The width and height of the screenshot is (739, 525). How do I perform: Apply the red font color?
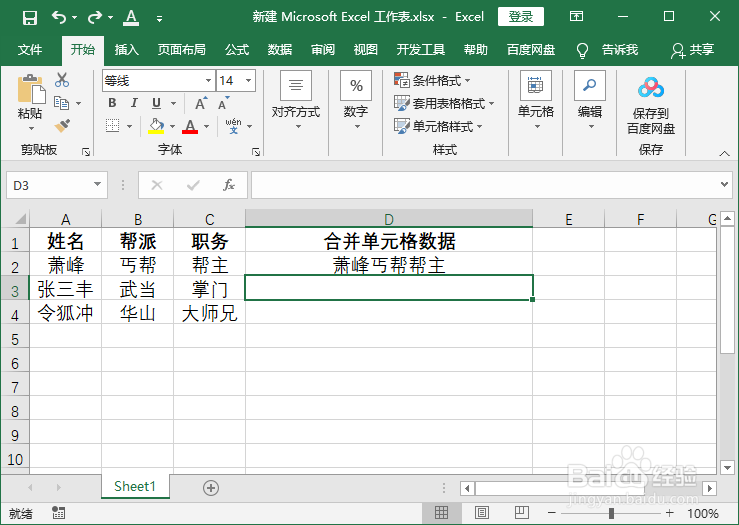(190, 126)
